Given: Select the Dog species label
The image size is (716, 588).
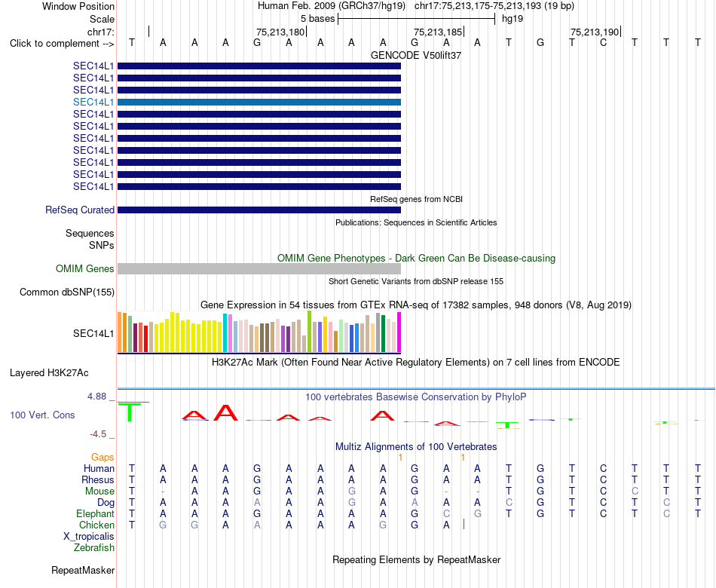Looking at the screenshot, I should pos(106,503).
